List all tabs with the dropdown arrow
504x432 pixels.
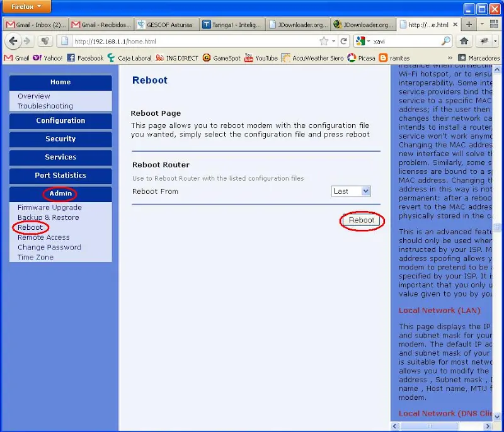click(x=482, y=25)
